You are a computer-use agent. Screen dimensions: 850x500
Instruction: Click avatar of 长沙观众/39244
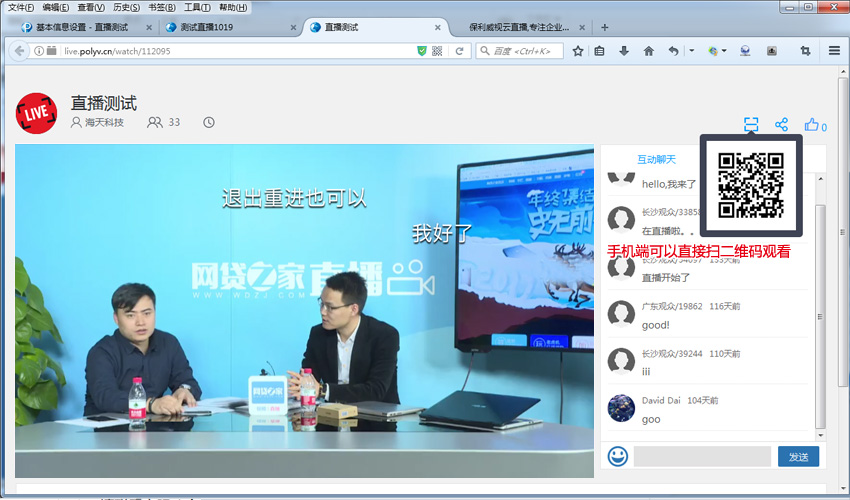point(621,361)
